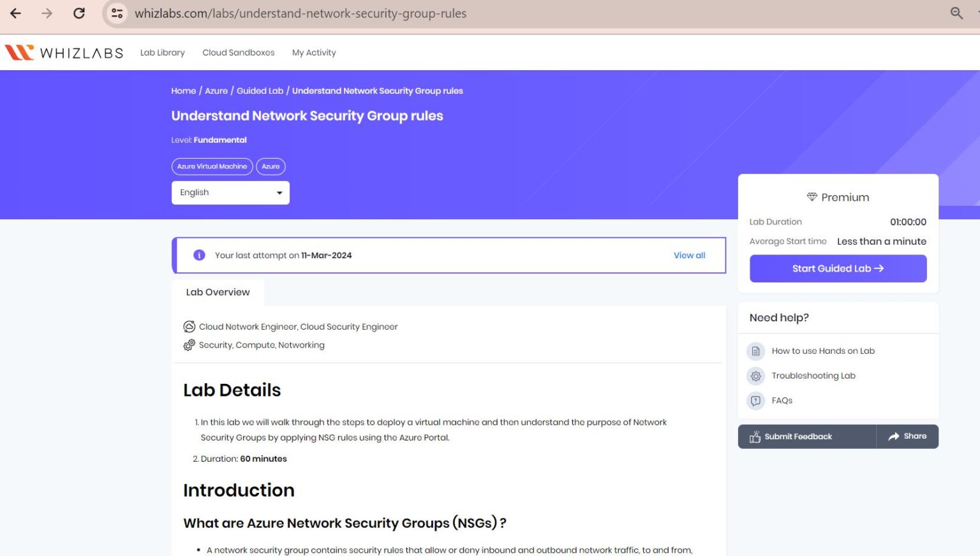Screen dimensions: 980x556
Task: Click the info icon beside last attempt notice
Action: pos(198,255)
